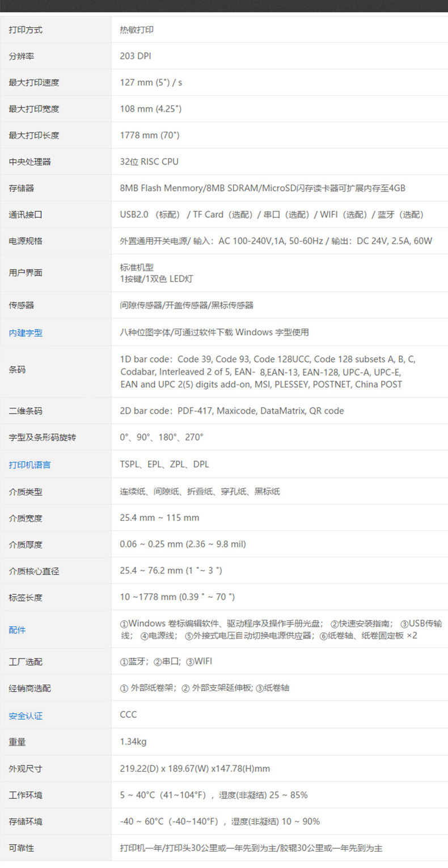448x868 pixels.
Task: Select the 介质核心直径 label
Action: point(34,572)
